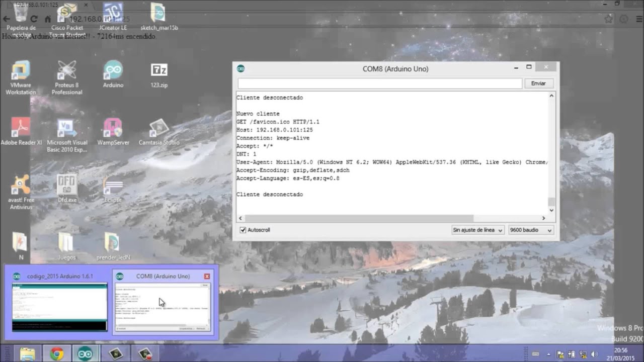Click the 'Nuevo cliente' line in output

coord(258,114)
